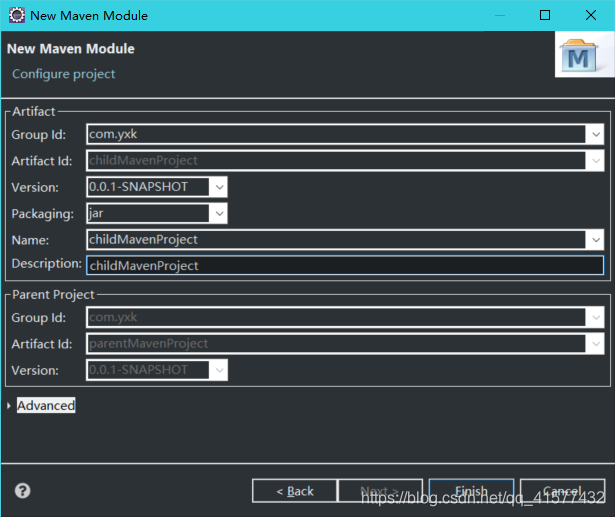Click the Next button

point(380,491)
